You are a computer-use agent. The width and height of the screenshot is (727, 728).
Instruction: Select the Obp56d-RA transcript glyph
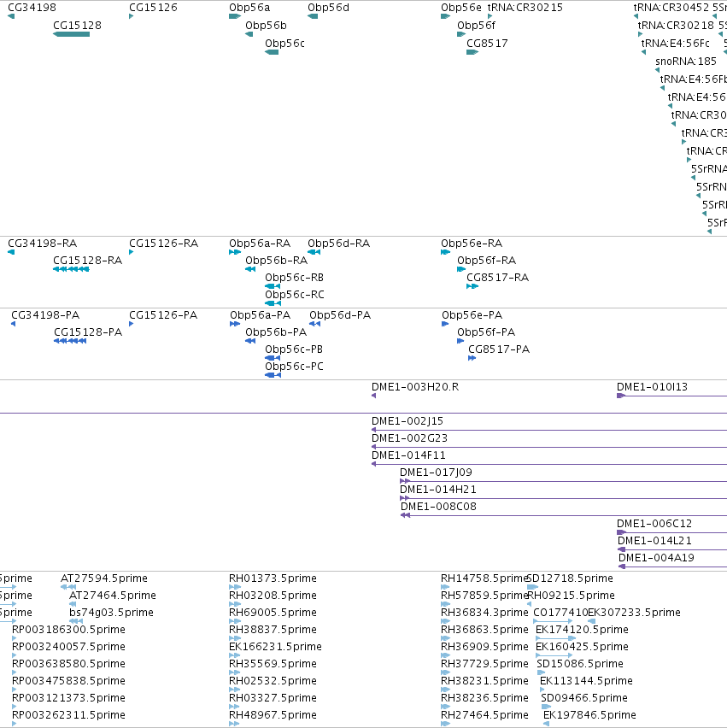[314, 252]
